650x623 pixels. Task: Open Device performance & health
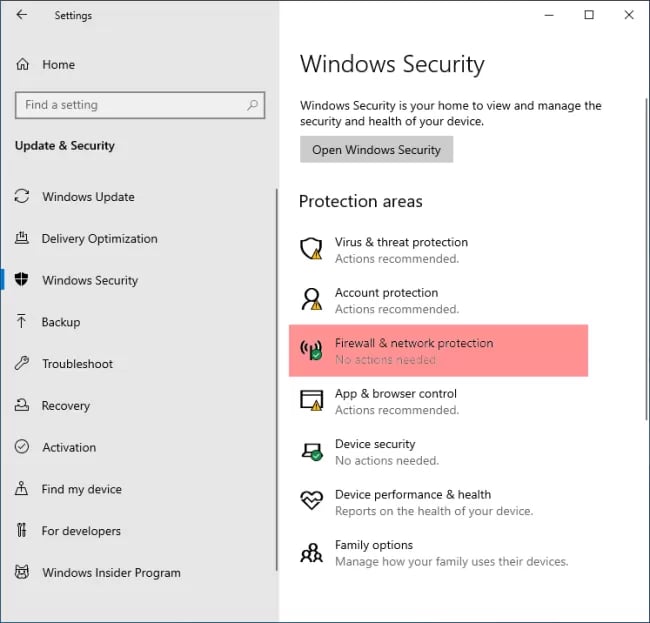(x=438, y=502)
